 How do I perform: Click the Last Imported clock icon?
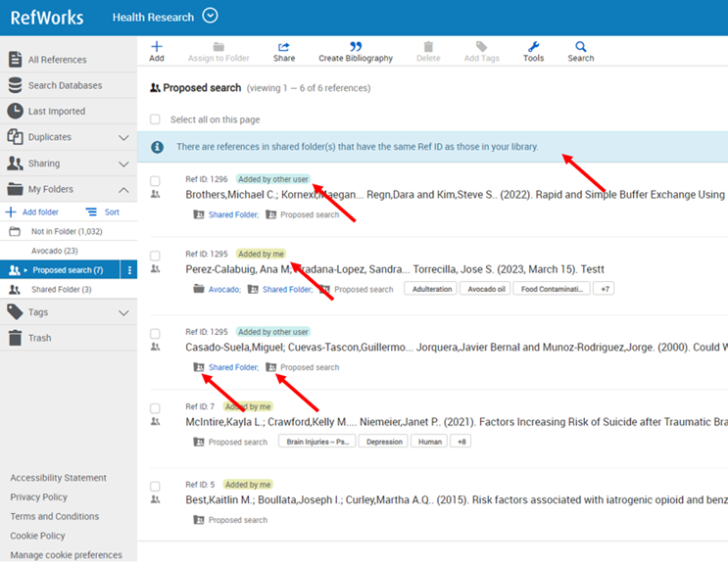tap(15, 111)
